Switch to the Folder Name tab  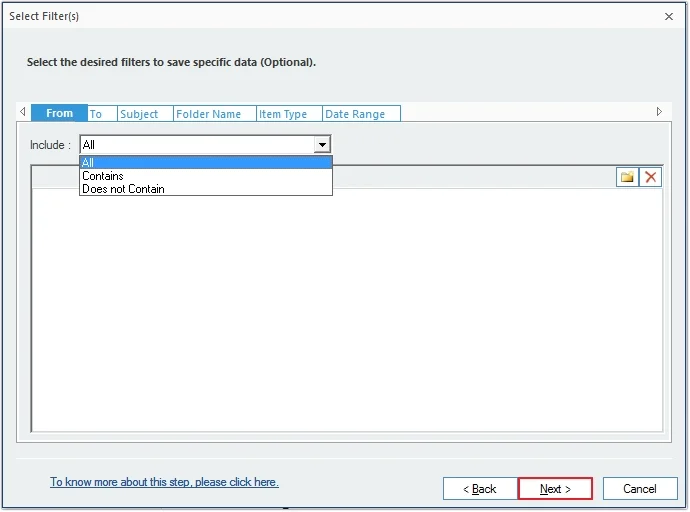coord(213,114)
